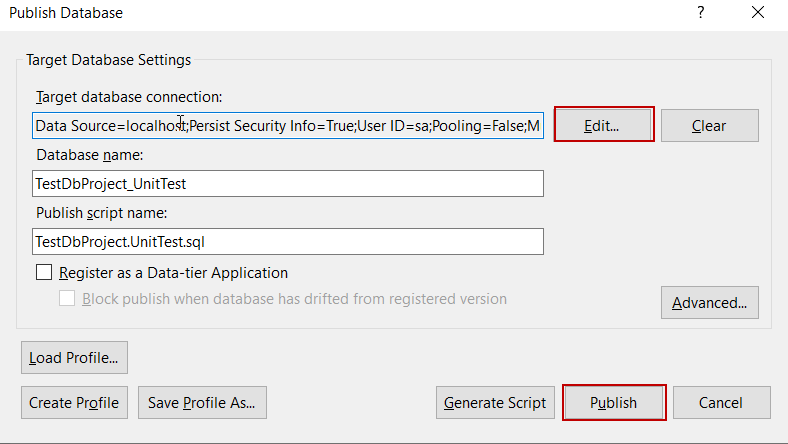The image size is (788, 444).
Task: Click the help question mark icon
Action: 700,14
